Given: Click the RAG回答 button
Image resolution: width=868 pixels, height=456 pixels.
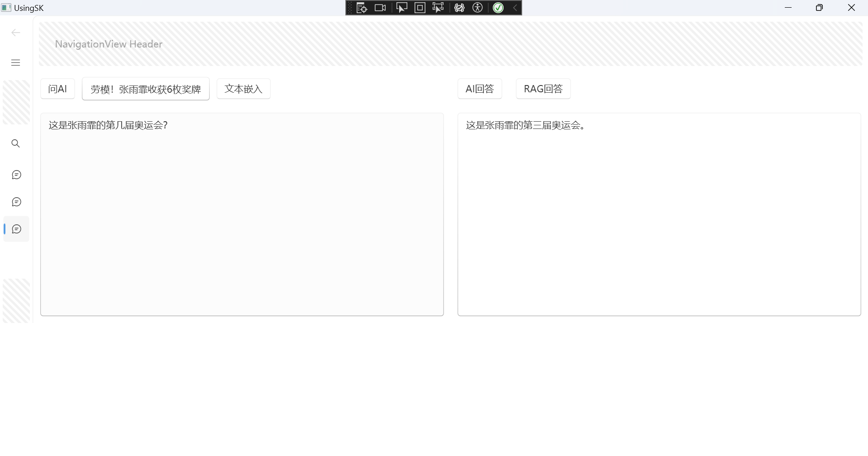Looking at the screenshot, I should point(543,89).
